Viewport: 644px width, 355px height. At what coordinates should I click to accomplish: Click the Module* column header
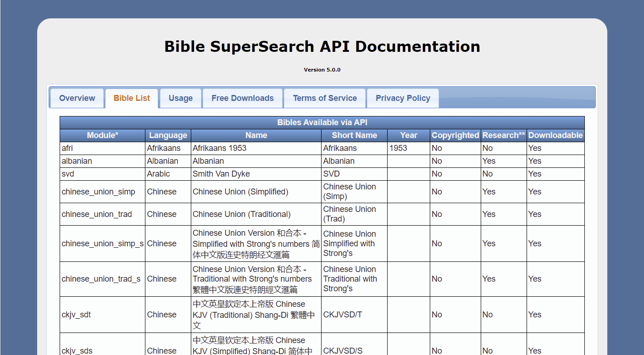[103, 135]
